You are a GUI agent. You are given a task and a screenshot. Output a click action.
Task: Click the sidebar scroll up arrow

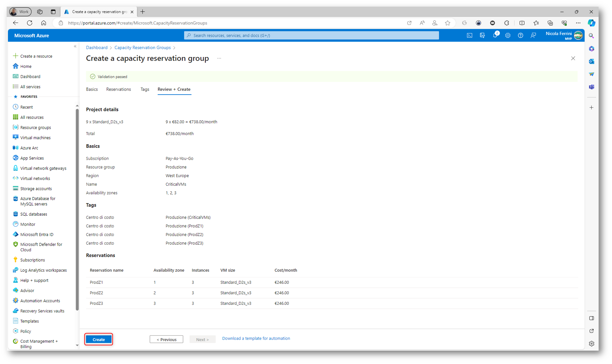77,106
